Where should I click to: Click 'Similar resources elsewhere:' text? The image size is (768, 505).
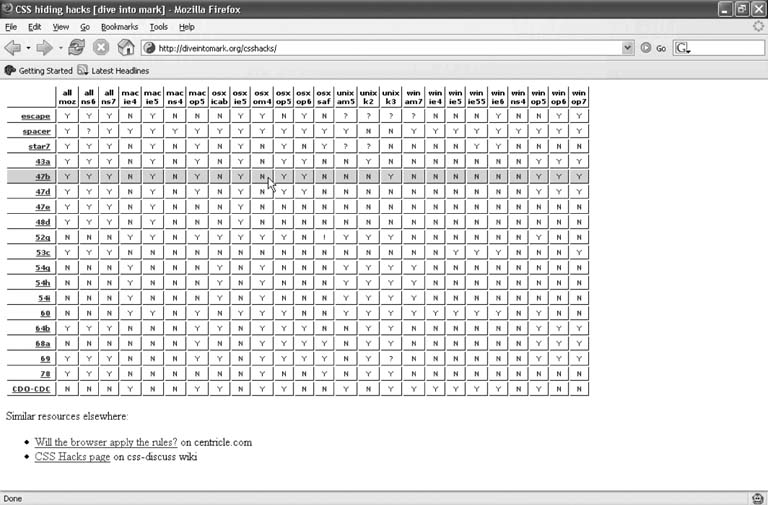(x=67, y=416)
